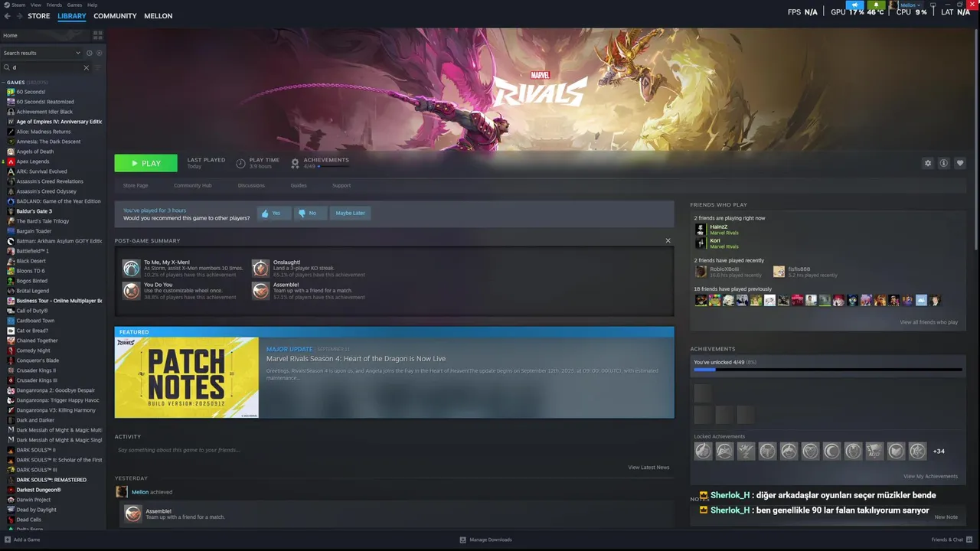Image resolution: width=980 pixels, height=551 pixels.
Task: Click the recent activity clock icon
Action: tap(89, 53)
